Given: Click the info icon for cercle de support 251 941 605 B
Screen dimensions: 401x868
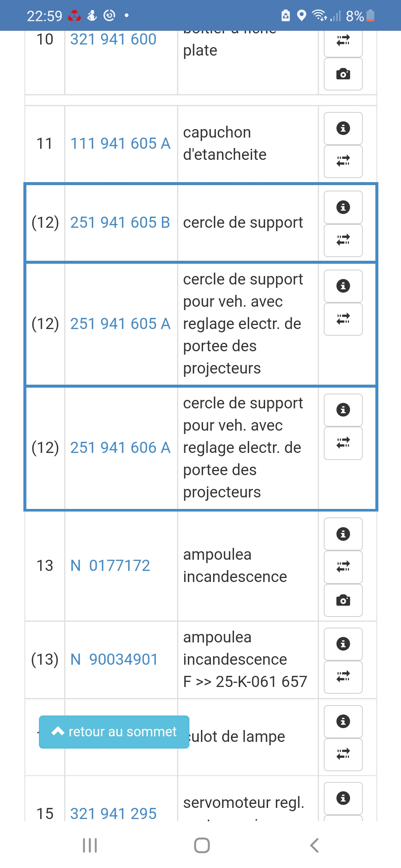Looking at the screenshot, I should (343, 207).
